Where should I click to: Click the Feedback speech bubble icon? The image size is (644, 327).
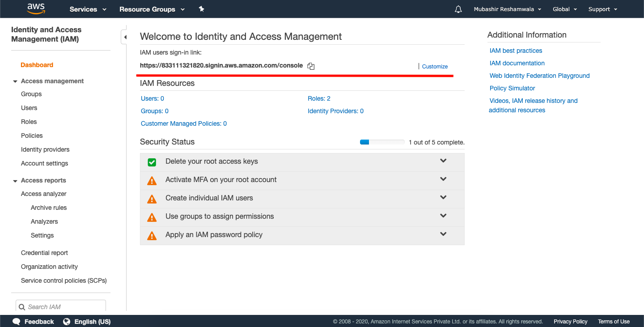tap(17, 322)
